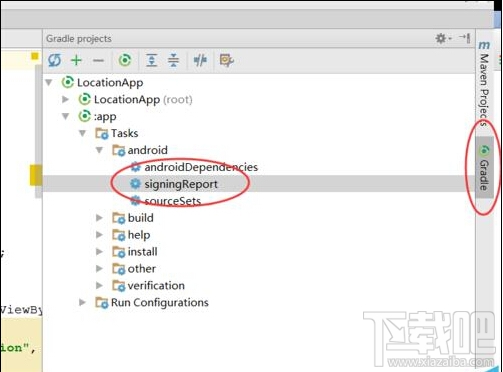The image size is (503, 372).
Task: Click the Gradle icon beside LocationApp (root)
Action: 85,99
